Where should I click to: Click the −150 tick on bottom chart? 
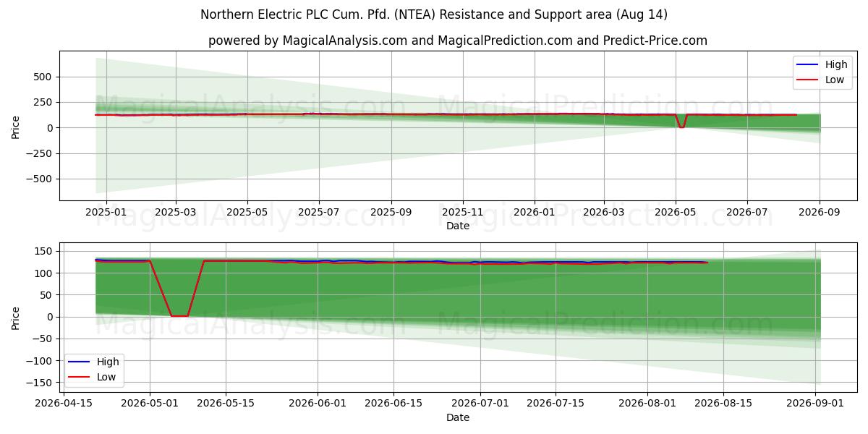pos(41,382)
